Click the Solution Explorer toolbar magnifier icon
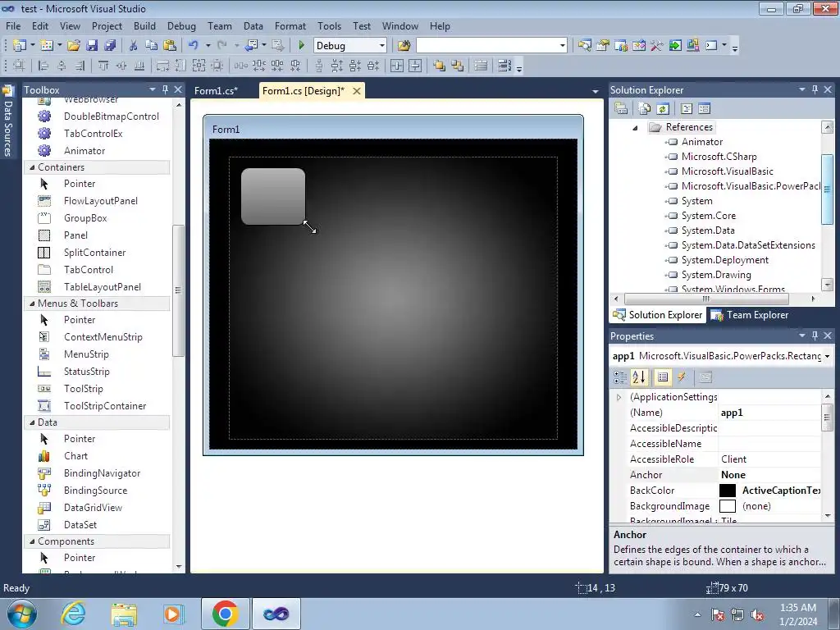 [584, 46]
